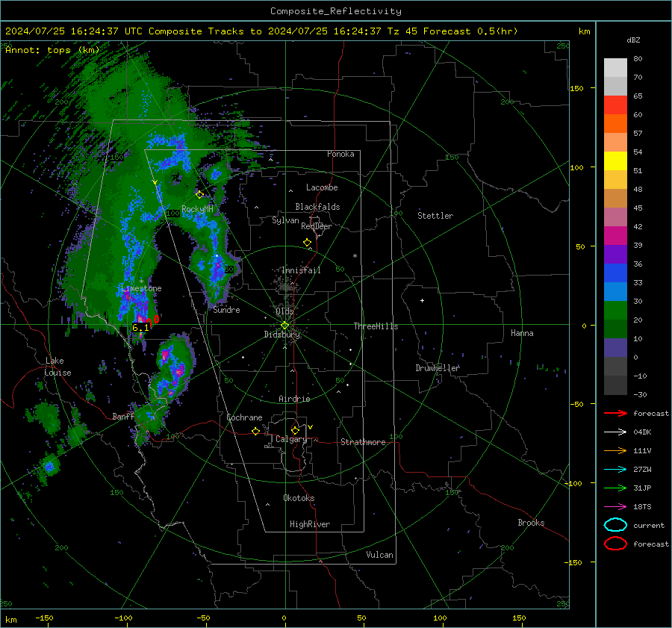Click the Didsbury city label
Screen dimensions: 672x628
coord(281,335)
